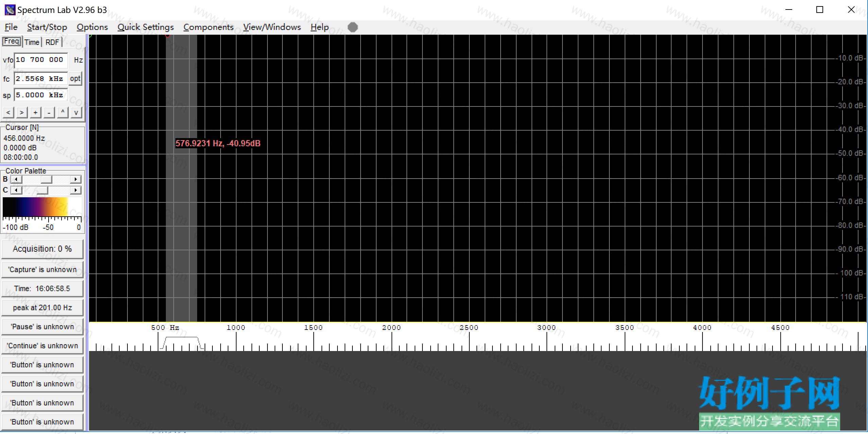Screen dimensions: 868x434
Task: Open the Quick Settings menu
Action: [x=145, y=27]
